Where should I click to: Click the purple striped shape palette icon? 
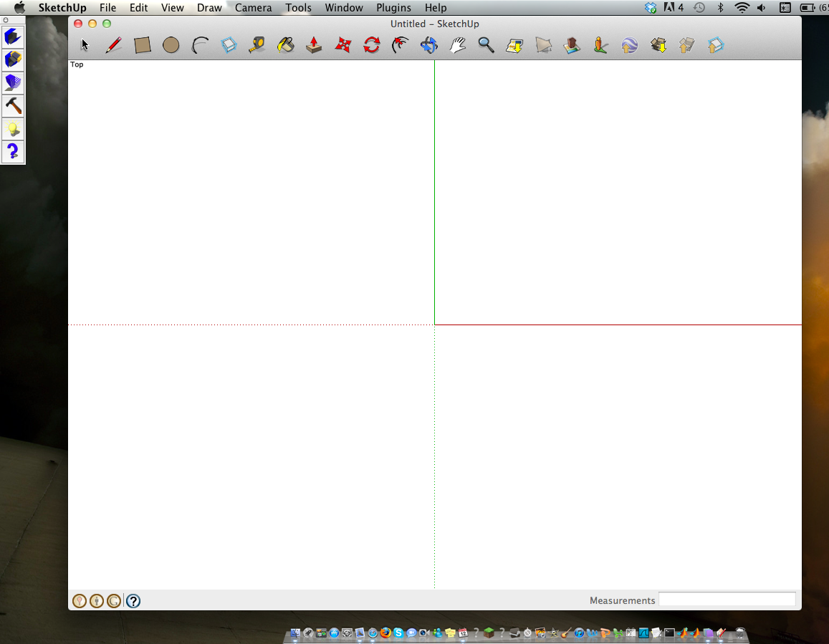(13, 82)
